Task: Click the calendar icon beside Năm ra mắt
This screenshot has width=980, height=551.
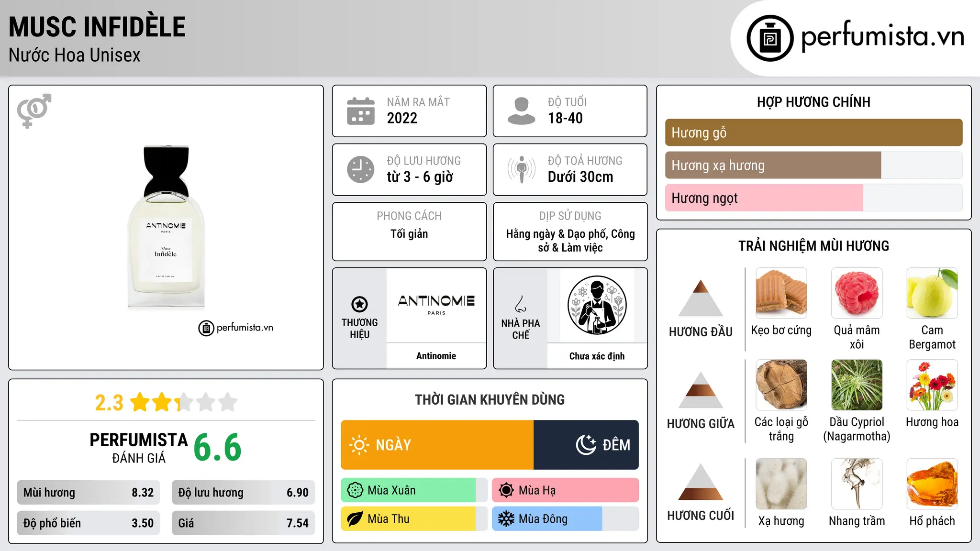Action: (x=361, y=111)
